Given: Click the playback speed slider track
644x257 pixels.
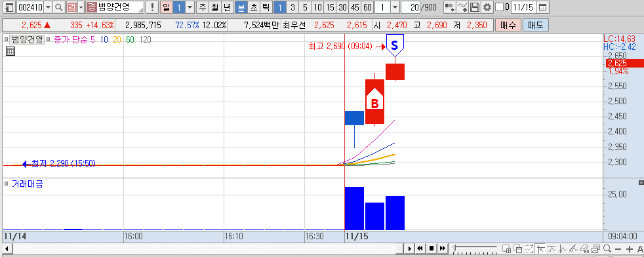Looking at the screenshot, I should coord(475,248).
